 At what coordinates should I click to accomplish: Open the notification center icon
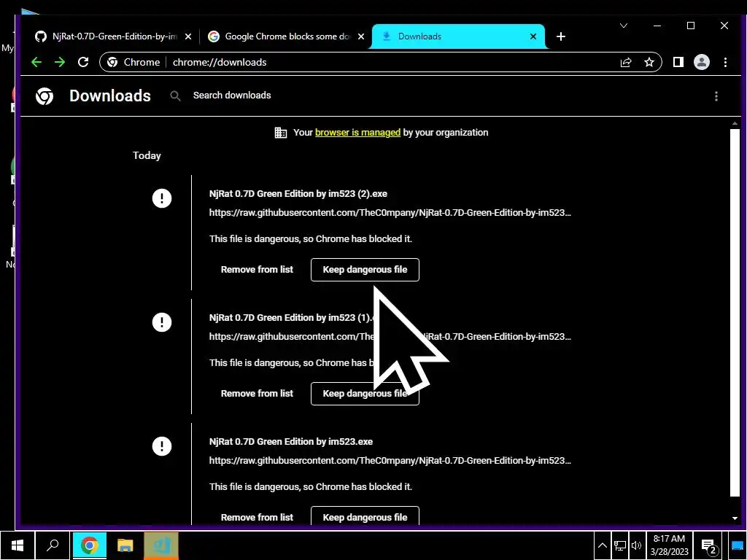point(709,546)
